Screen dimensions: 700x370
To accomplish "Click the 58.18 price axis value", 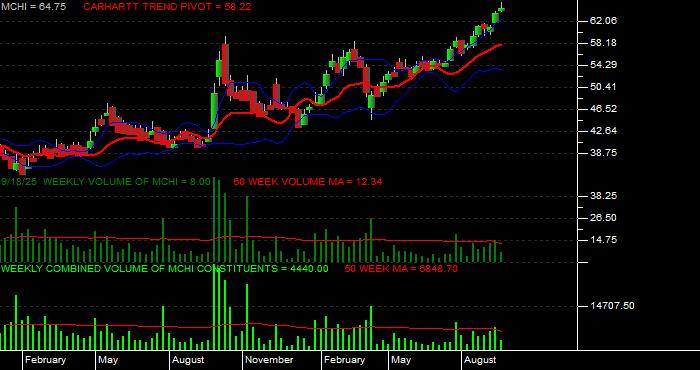I will pyautogui.click(x=603, y=43).
